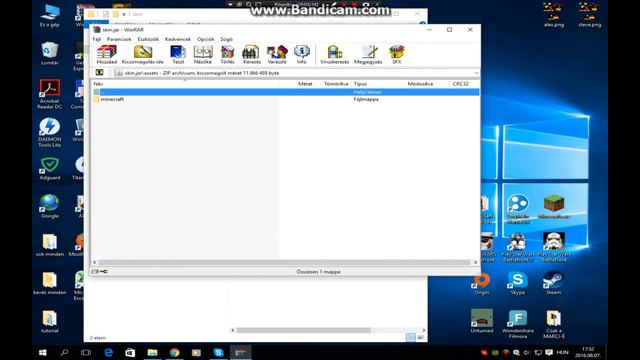
Task: Add archive Megjegyzés comment icon
Action: (368, 54)
